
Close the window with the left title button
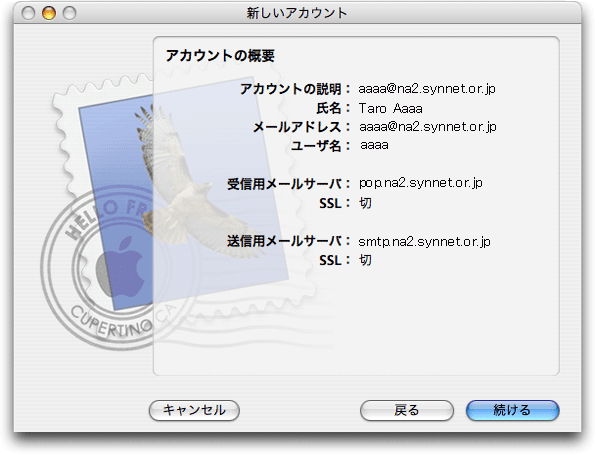pyautogui.click(x=28, y=13)
